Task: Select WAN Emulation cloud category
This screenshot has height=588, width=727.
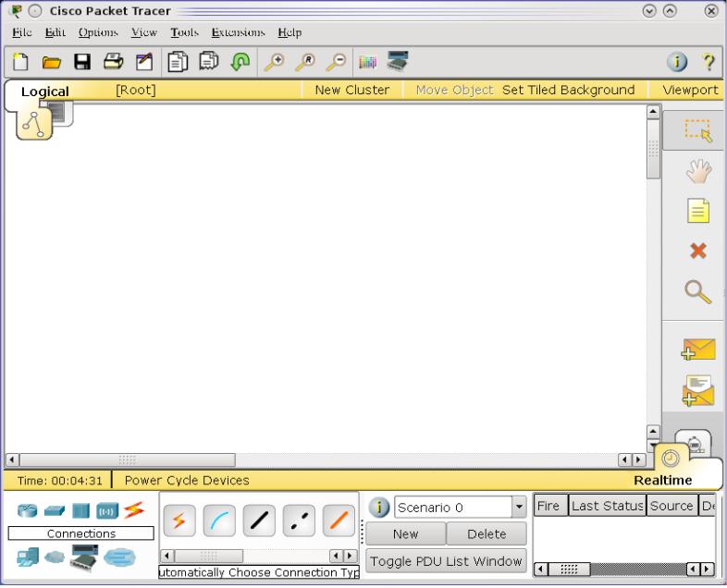Action: (55, 557)
